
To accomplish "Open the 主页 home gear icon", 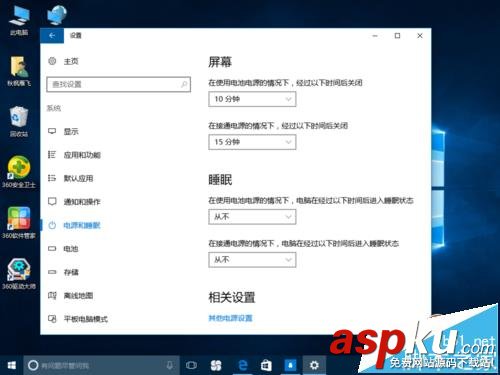I will (52, 61).
